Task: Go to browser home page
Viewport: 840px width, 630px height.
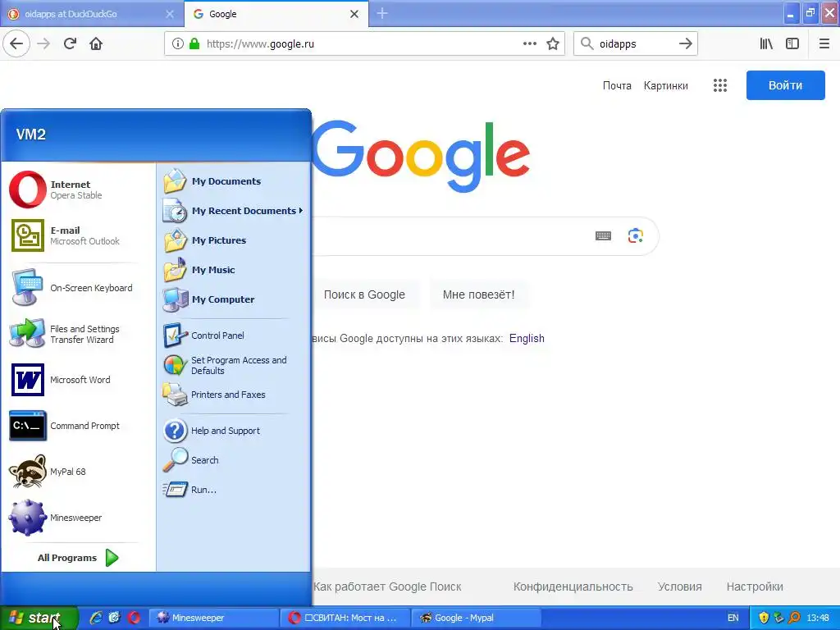Action: [96, 43]
